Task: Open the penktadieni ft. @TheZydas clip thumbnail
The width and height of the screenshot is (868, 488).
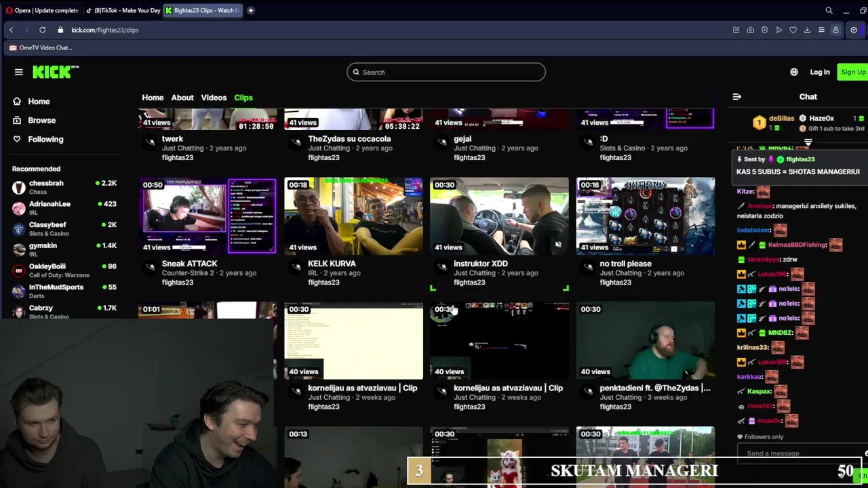Action: coord(645,340)
